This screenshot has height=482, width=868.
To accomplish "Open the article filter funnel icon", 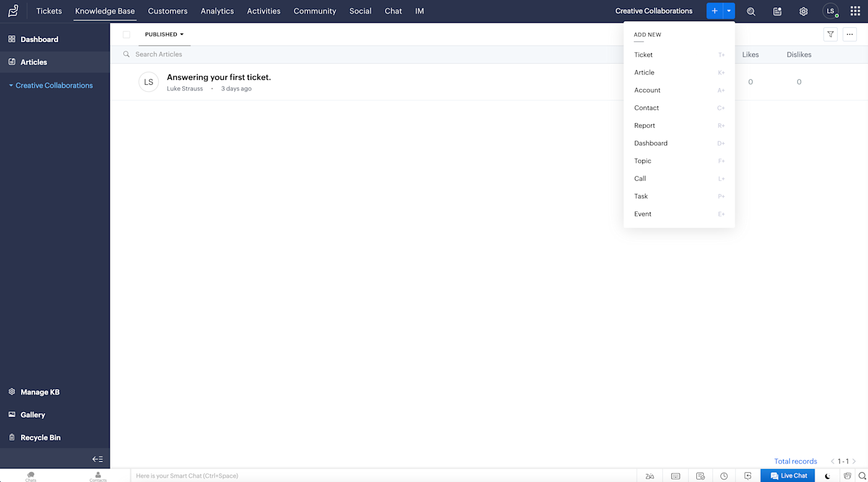I will click(830, 35).
